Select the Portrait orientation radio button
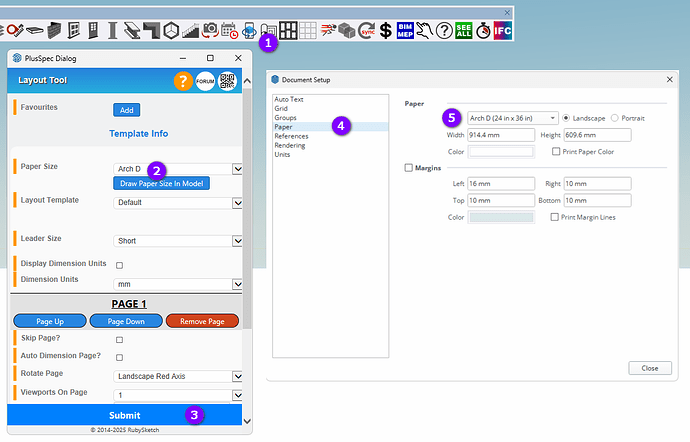This screenshot has height=442, width=690. 614,118
